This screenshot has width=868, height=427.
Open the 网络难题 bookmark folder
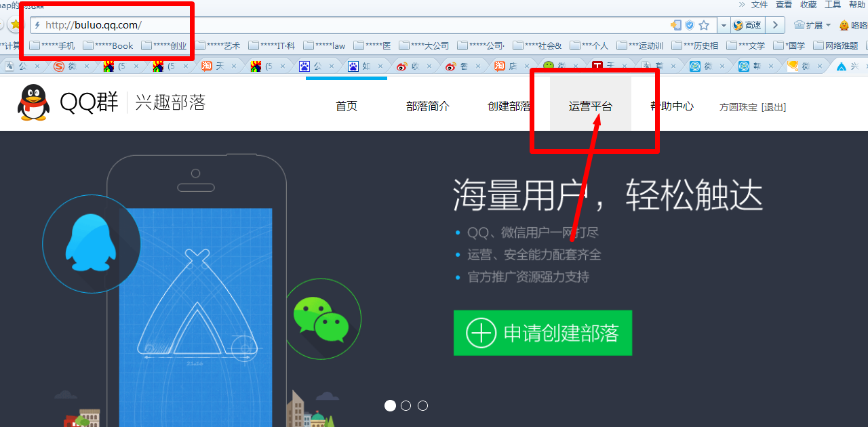pyautogui.click(x=836, y=45)
